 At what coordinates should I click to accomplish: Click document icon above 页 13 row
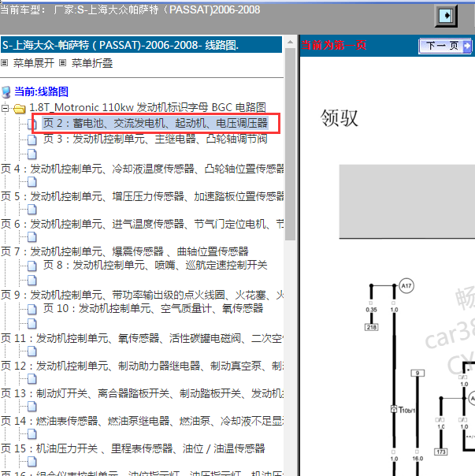(32, 379)
